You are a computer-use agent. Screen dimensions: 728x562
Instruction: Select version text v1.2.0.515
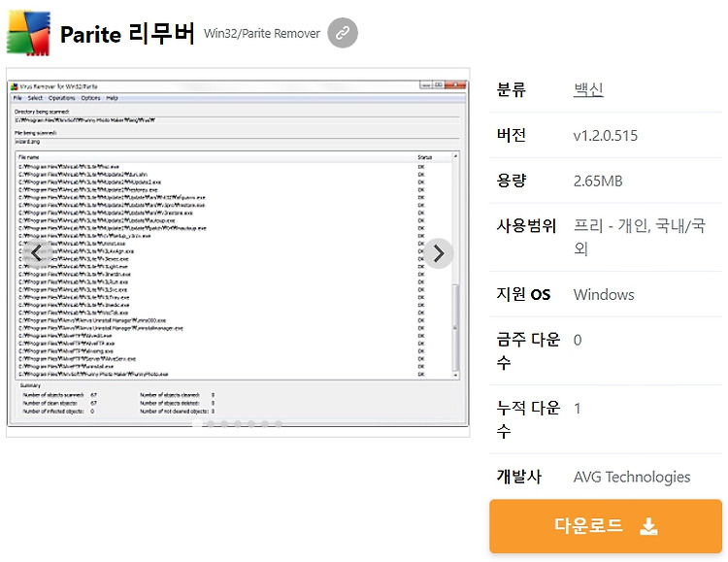[606, 136]
